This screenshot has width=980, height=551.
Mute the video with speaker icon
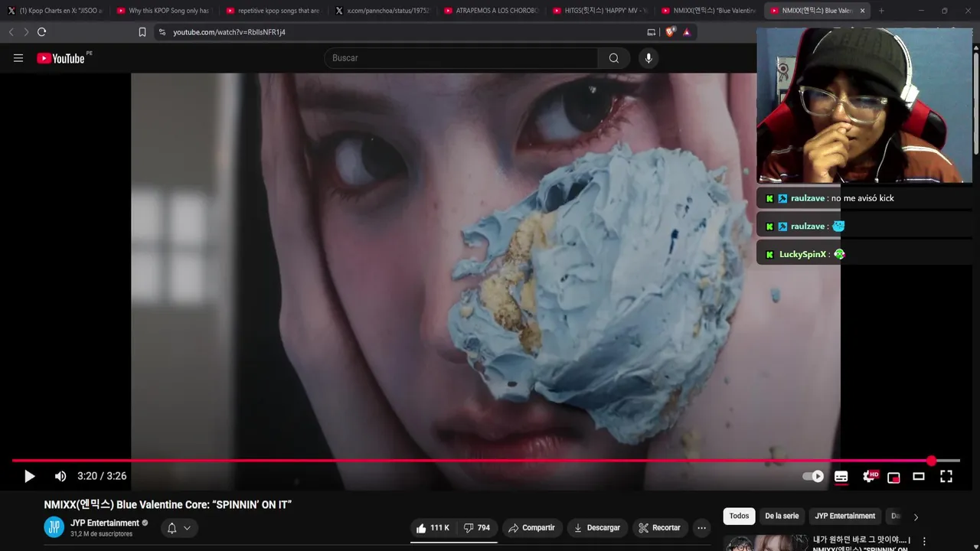point(60,476)
